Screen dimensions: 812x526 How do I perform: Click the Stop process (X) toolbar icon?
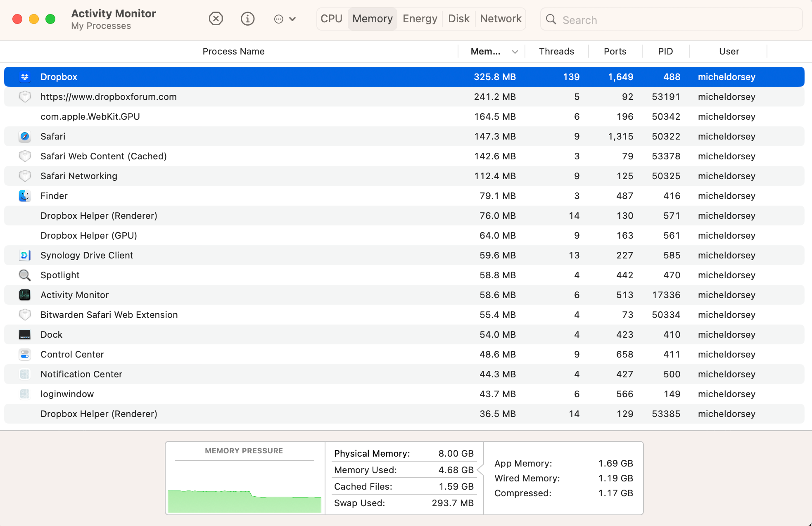[x=216, y=19]
